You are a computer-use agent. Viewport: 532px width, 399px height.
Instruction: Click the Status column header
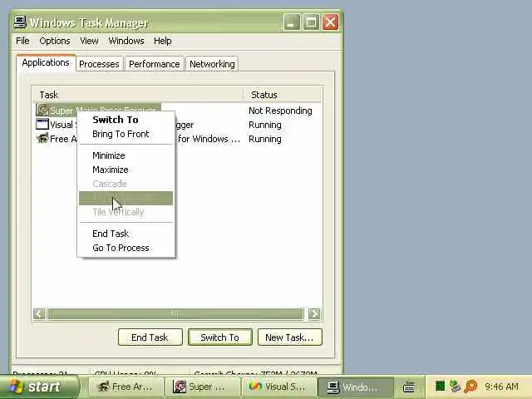(x=283, y=95)
